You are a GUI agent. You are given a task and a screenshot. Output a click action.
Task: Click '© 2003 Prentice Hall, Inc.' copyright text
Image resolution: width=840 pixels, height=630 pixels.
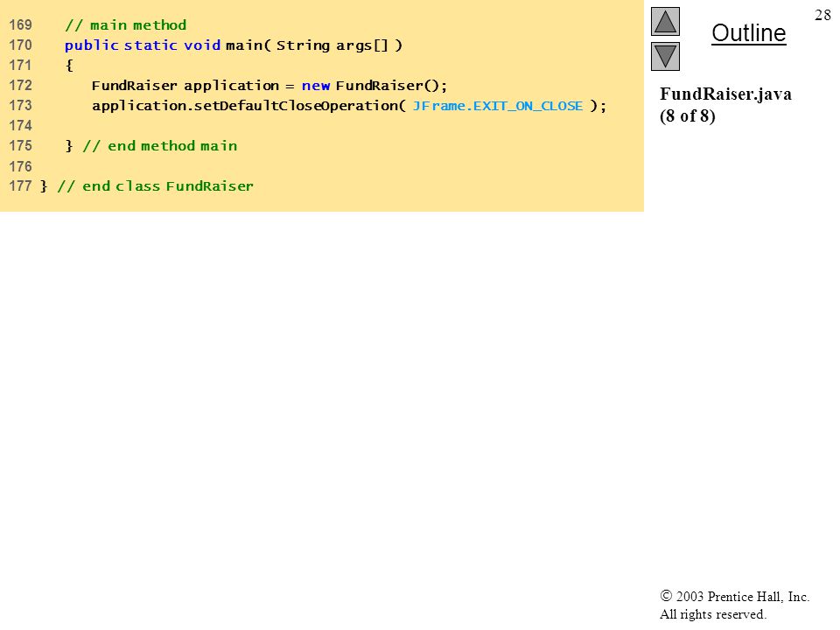pyautogui.click(x=734, y=596)
